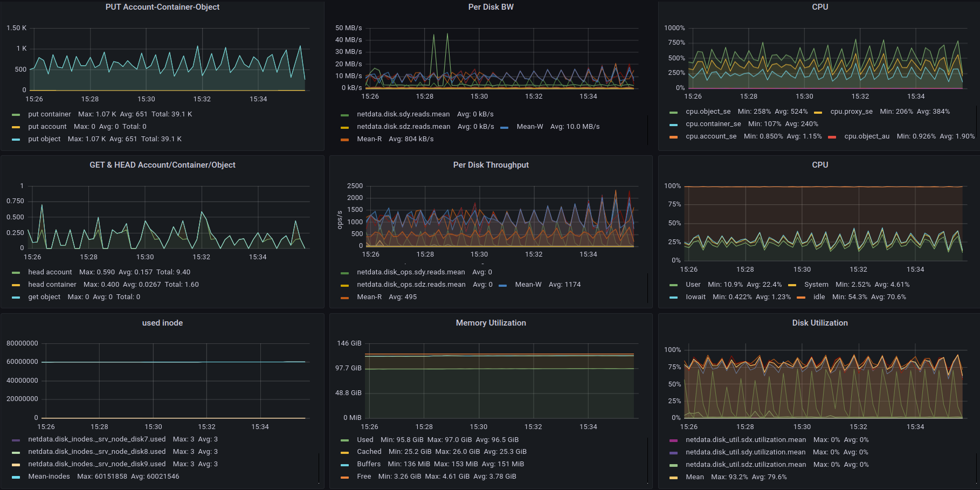Show only the Iowait series
980x490 pixels.
[x=695, y=297]
